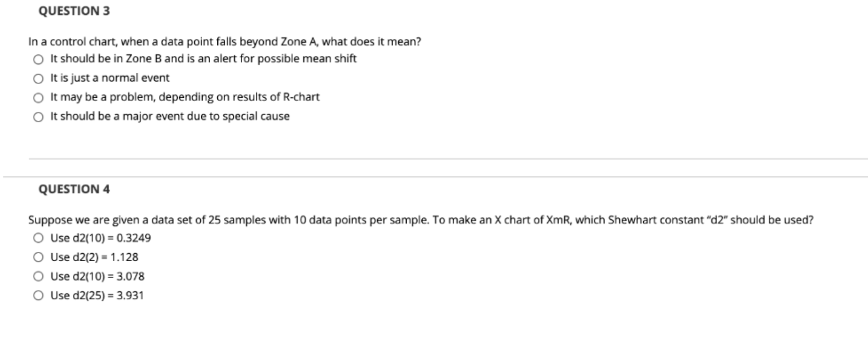Click answer label "d2(2) = 1.128"

coord(94,257)
